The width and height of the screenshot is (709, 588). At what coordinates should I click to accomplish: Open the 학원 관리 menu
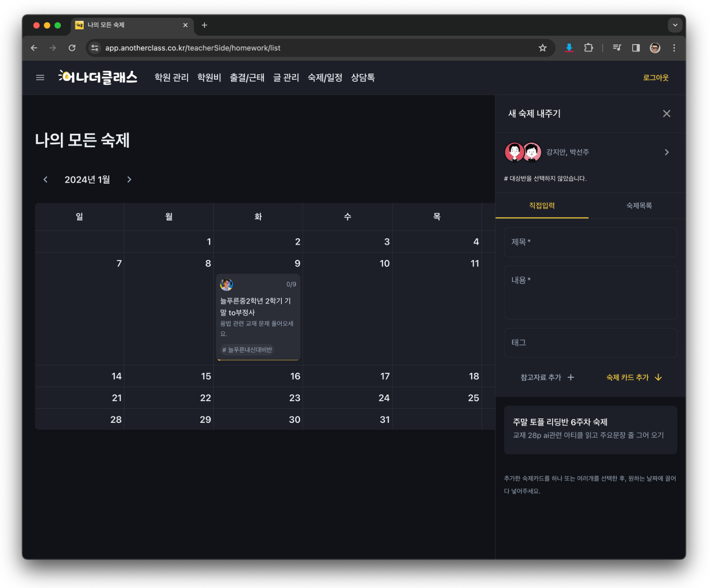point(172,78)
